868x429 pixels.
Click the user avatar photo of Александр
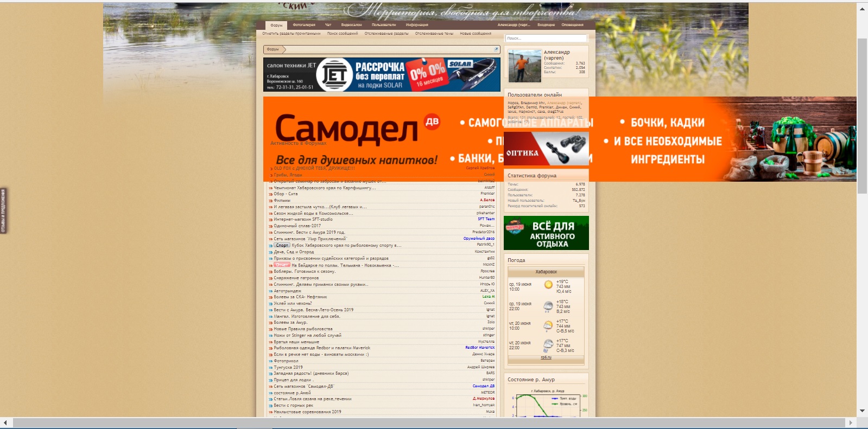pos(524,66)
